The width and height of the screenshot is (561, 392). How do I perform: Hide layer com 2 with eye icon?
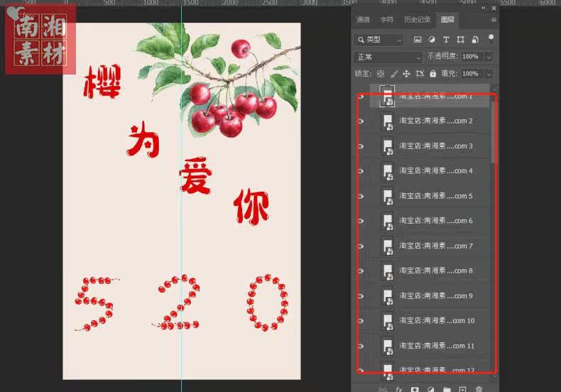[x=361, y=121]
